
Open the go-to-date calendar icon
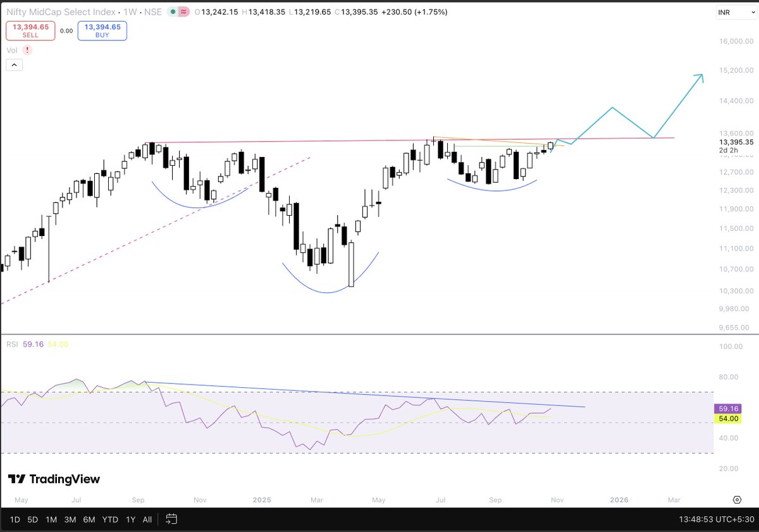171,519
